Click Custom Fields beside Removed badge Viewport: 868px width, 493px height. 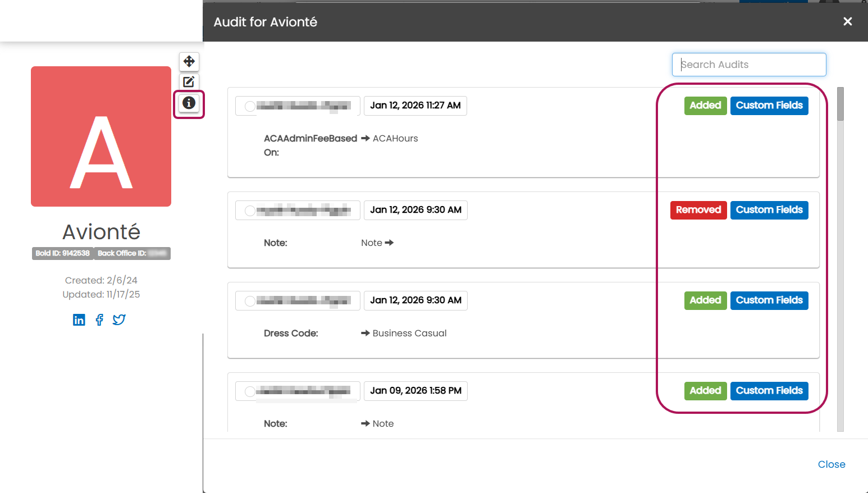(769, 210)
